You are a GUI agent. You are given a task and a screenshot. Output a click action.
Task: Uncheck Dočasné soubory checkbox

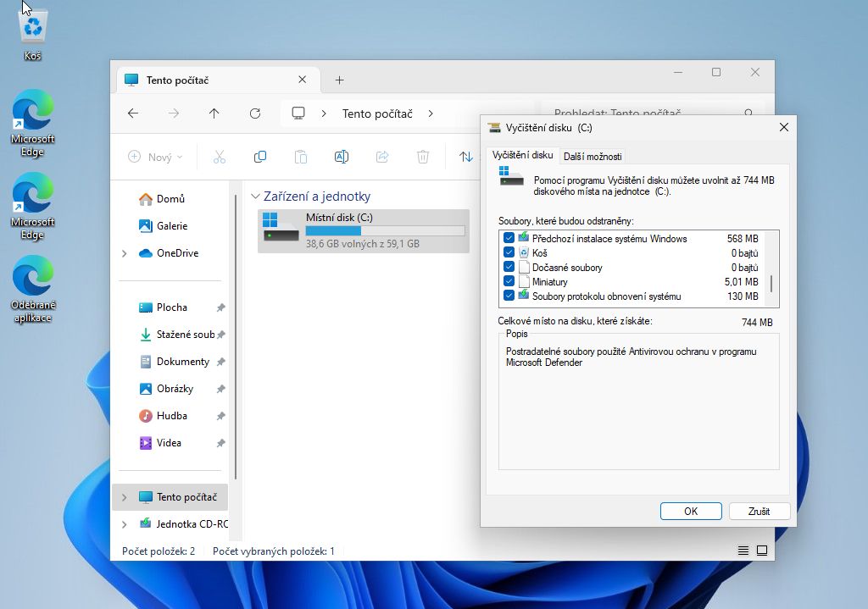[509, 268]
